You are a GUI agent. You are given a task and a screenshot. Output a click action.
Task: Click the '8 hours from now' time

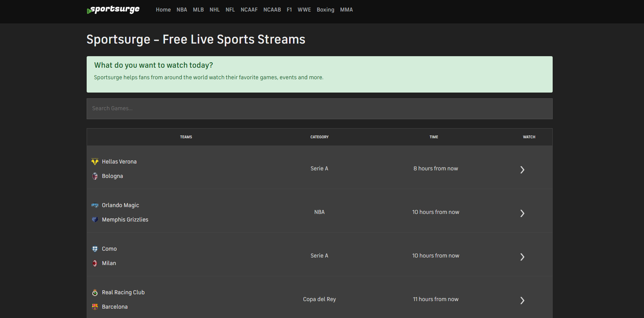(x=436, y=169)
